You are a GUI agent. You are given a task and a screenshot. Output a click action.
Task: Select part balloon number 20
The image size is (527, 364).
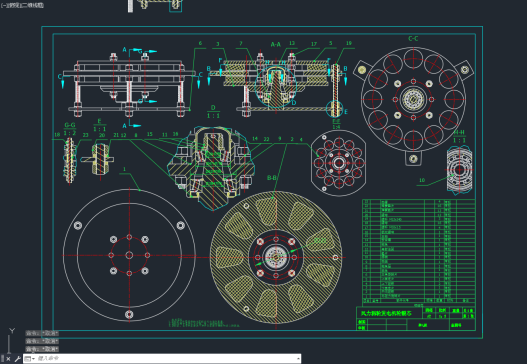point(102,135)
